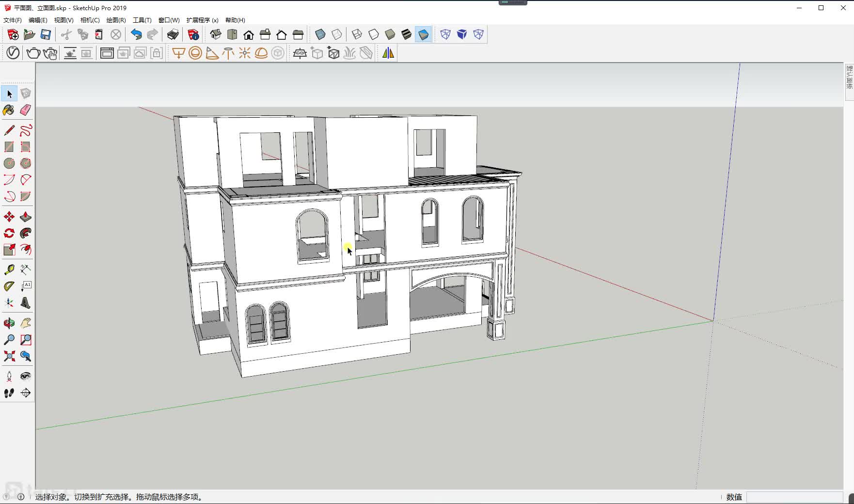Select the Freehand drawing tool
Viewport: 854px width, 504px height.
pos(26,130)
